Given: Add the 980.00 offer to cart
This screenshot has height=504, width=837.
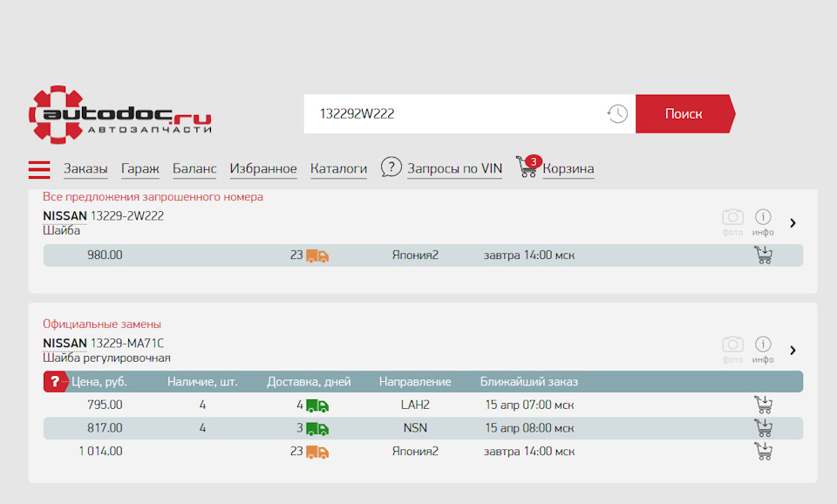Looking at the screenshot, I should coord(764,255).
